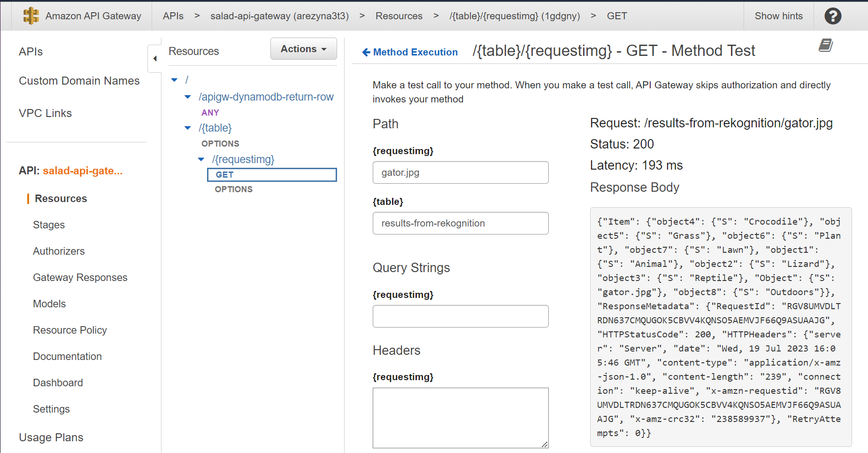Image resolution: width=868 pixels, height=453 pixels.
Task: Focus the {table} path input field
Action: tap(460, 223)
